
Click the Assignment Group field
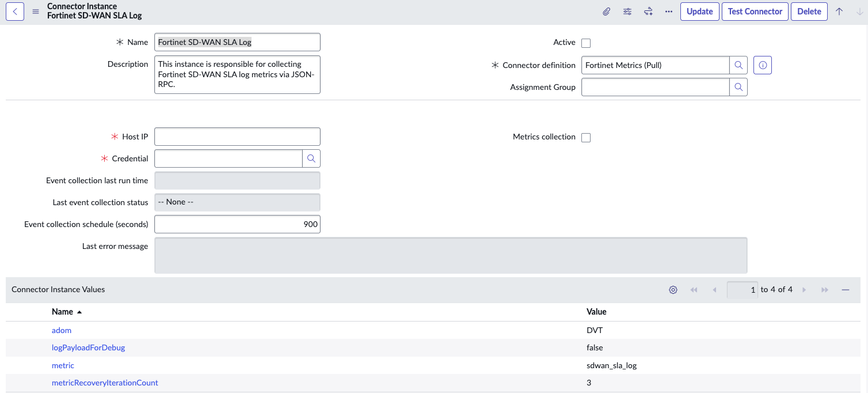[x=656, y=87]
